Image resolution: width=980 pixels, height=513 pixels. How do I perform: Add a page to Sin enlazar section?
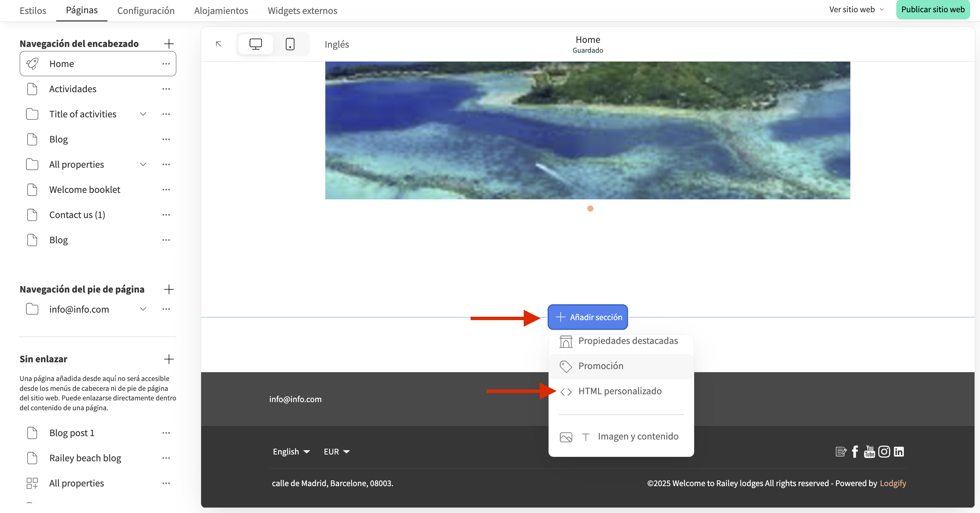pyautogui.click(x=168, y=359)
